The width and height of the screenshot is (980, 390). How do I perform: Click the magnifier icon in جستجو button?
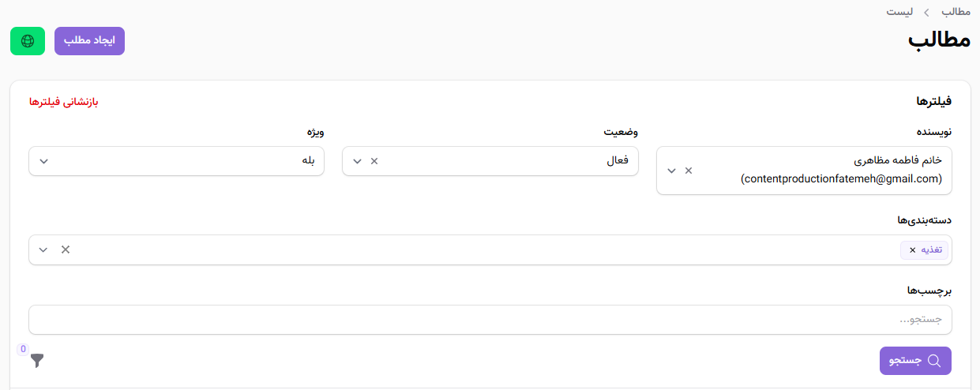click(934, 361)
